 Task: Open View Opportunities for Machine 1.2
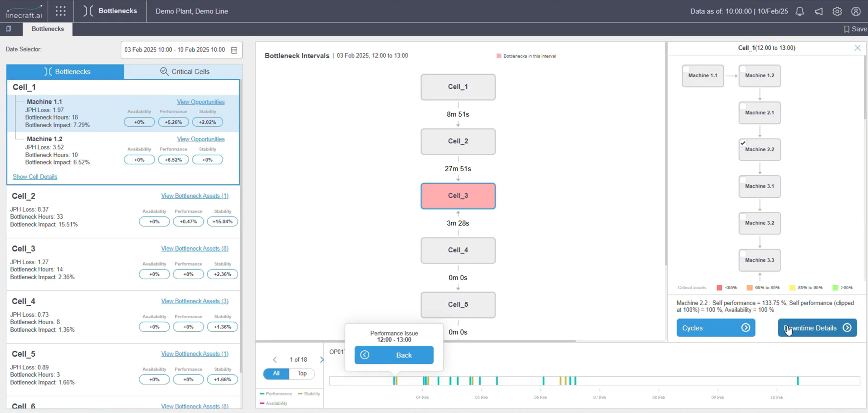(x=201, y=139)
